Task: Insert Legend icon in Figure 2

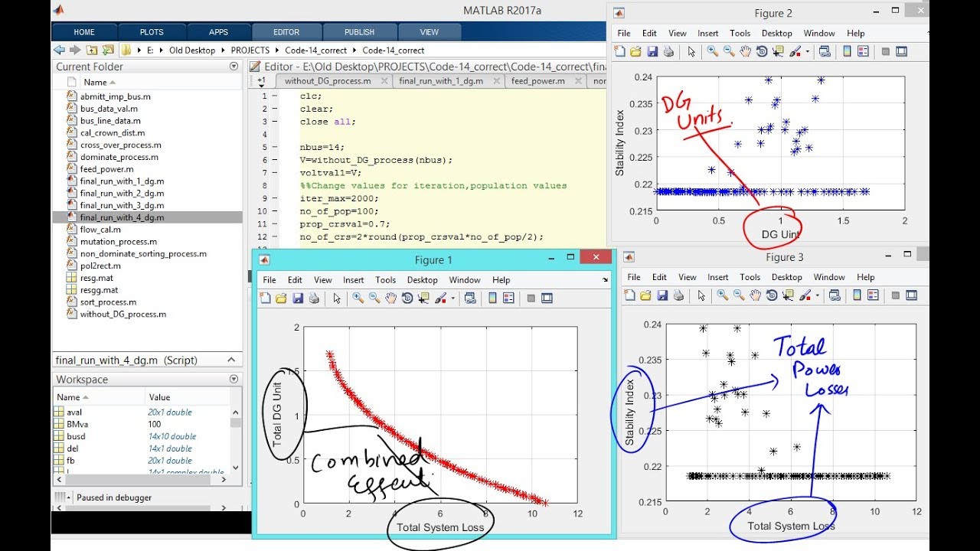Action: point(863,51)
